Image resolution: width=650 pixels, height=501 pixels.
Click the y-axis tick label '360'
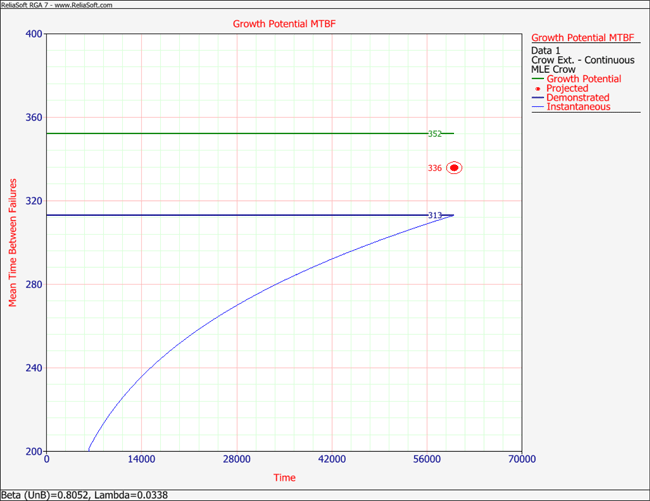(x=34, y=118)
